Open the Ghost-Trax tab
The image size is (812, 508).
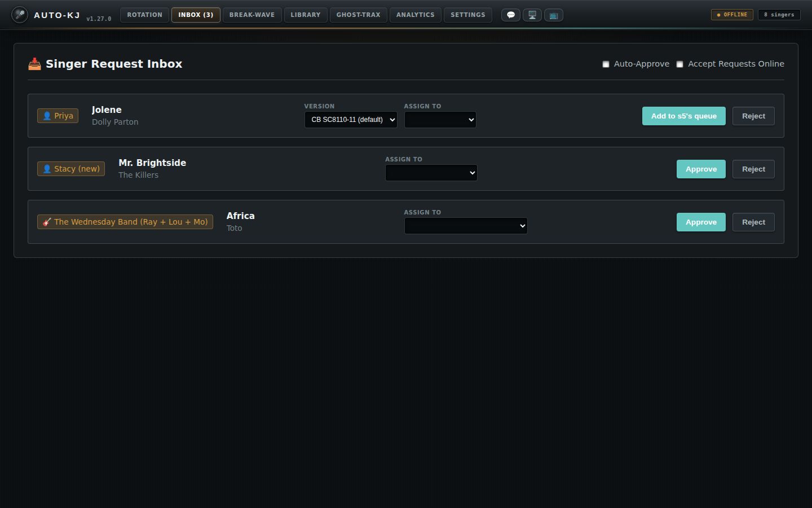pyautogui.click(x=359, y=15)
